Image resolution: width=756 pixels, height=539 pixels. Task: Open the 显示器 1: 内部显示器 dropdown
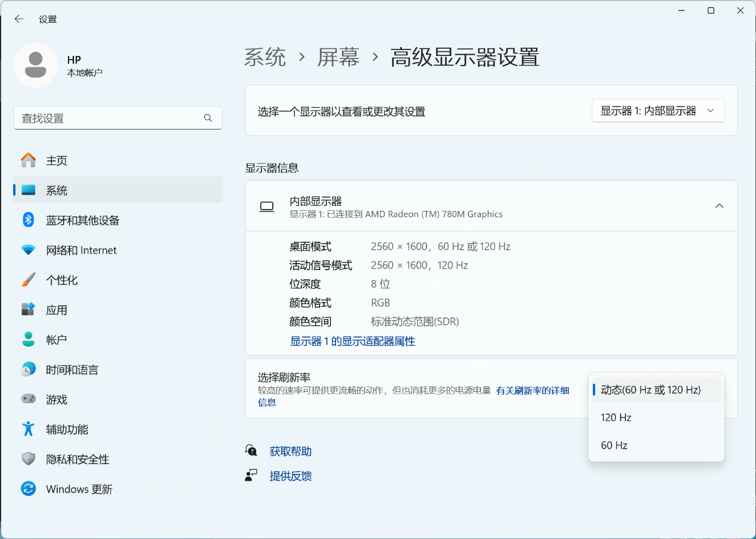(658, 111)
